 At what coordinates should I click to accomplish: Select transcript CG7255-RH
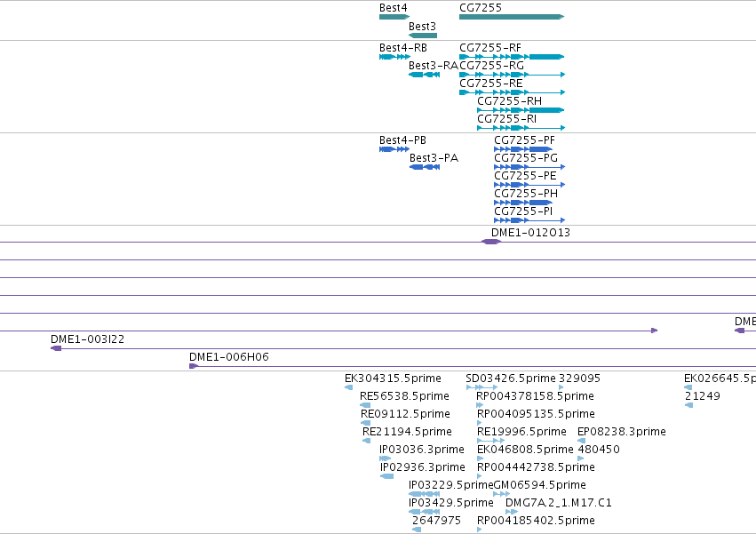click(x=521, y=110)
